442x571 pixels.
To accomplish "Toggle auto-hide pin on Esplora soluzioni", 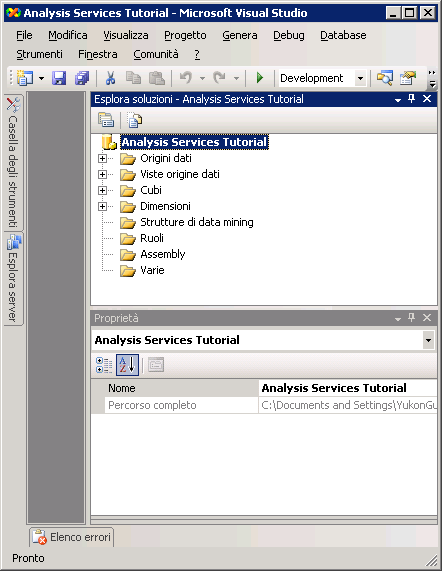I will point(412,99).
